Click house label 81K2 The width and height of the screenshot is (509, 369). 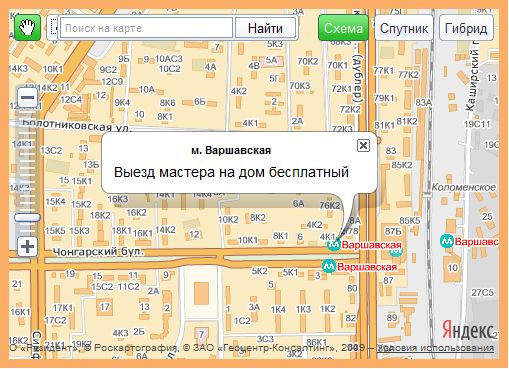[x=407, y=121]
